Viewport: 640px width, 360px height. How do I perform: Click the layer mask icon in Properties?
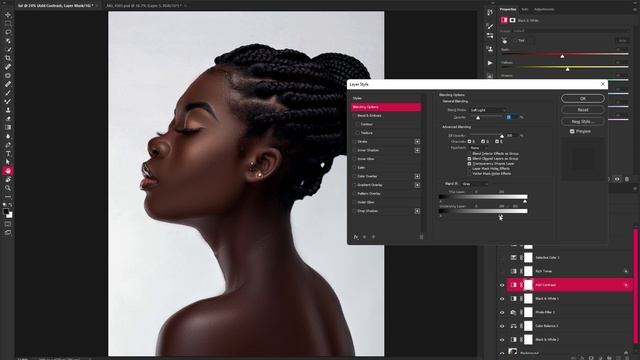click(513, 20)
